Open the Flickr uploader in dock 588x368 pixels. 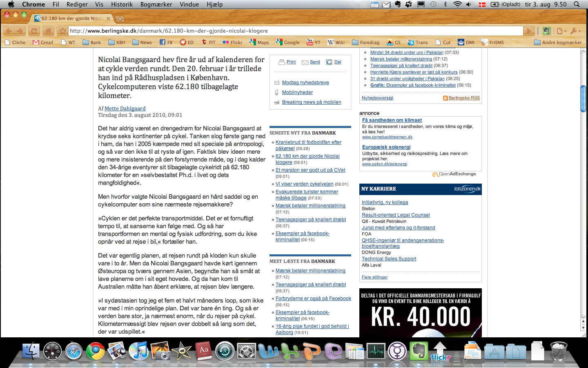point(440,352)
